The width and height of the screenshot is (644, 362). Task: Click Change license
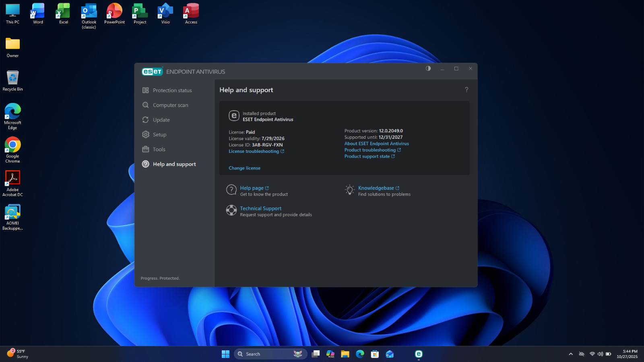click(x=244, y=168)
